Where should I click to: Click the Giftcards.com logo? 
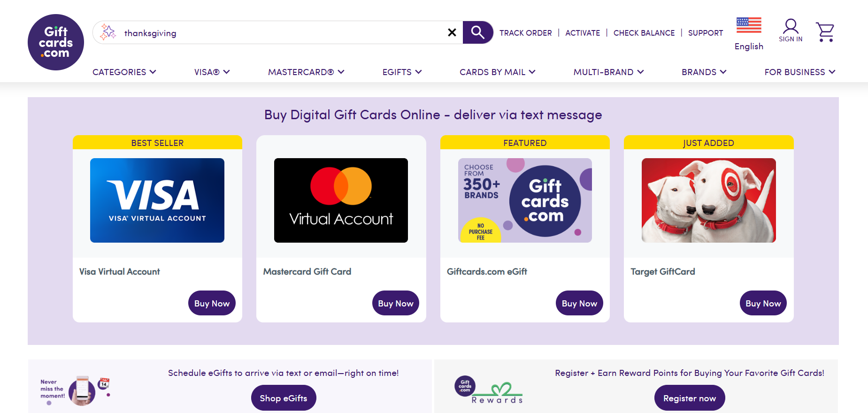(56, 42)
